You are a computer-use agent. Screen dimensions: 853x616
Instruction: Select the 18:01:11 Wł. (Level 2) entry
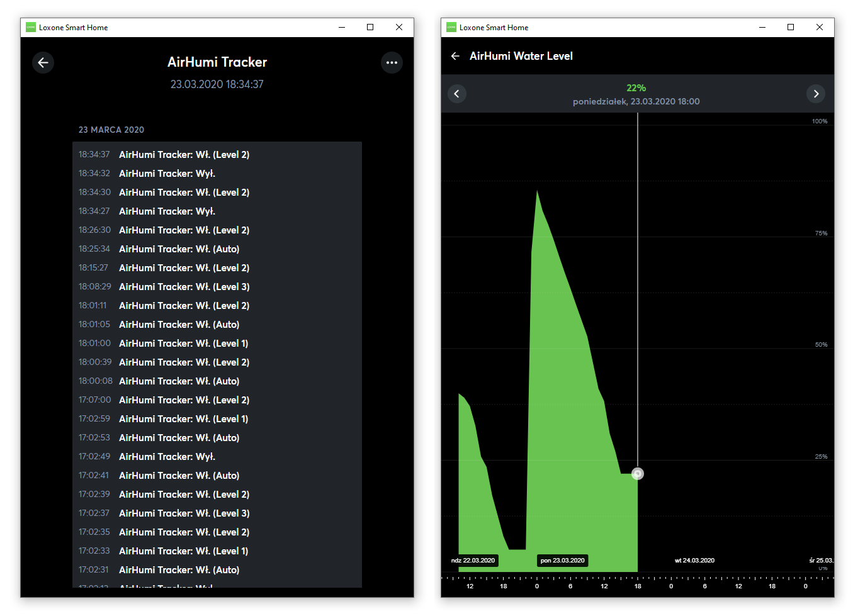[x=217, y=306]
